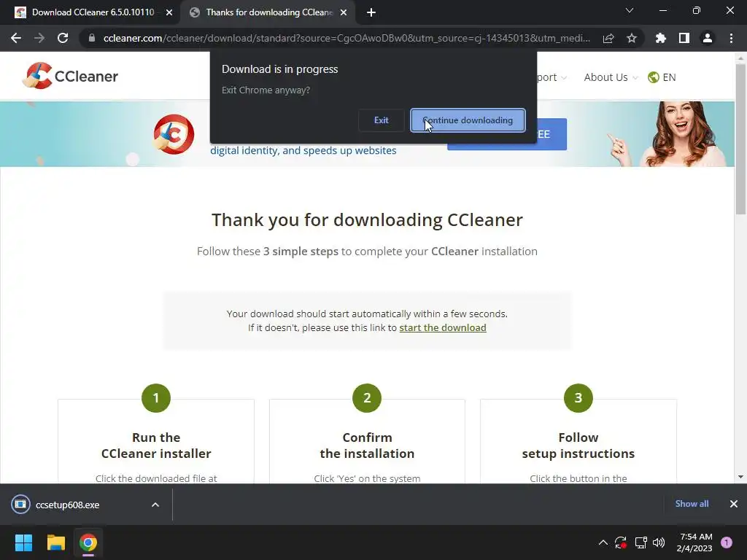
Task: Click the address bar URL field
Action: [x=347, y=38]
